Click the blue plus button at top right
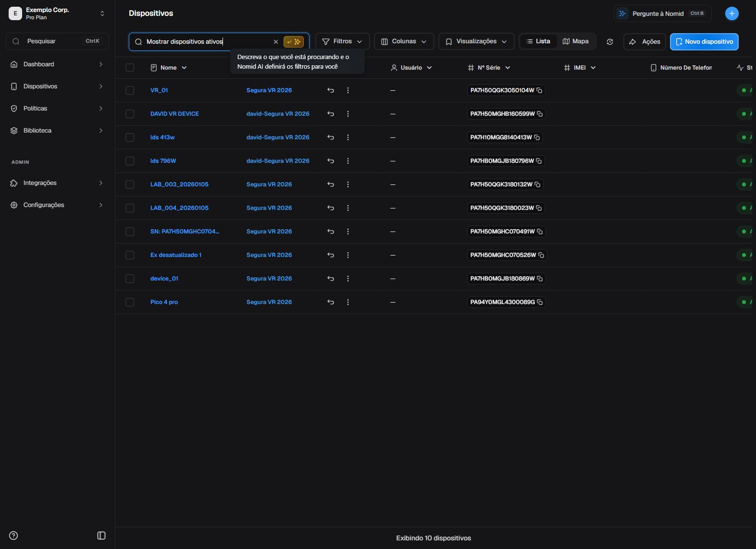The image size is (756, 549). (731, 13)
